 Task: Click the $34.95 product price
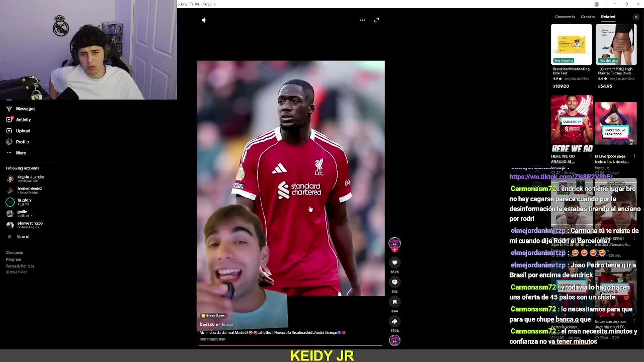[605, 86]
